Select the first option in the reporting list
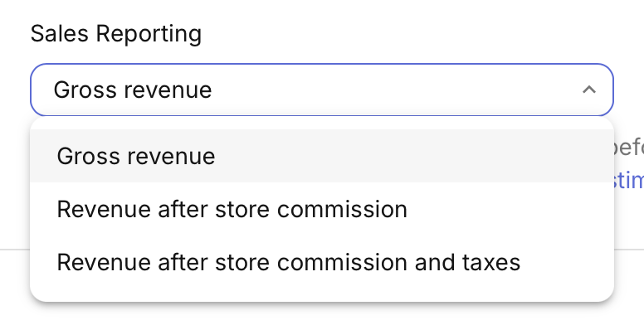644x330 pixels. coord(322,156)
